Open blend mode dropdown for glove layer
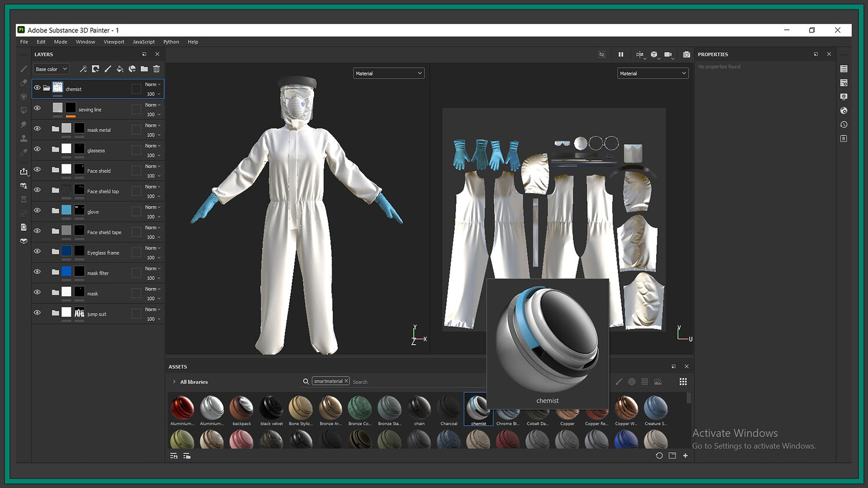The image size is (868, 488). 153,207
